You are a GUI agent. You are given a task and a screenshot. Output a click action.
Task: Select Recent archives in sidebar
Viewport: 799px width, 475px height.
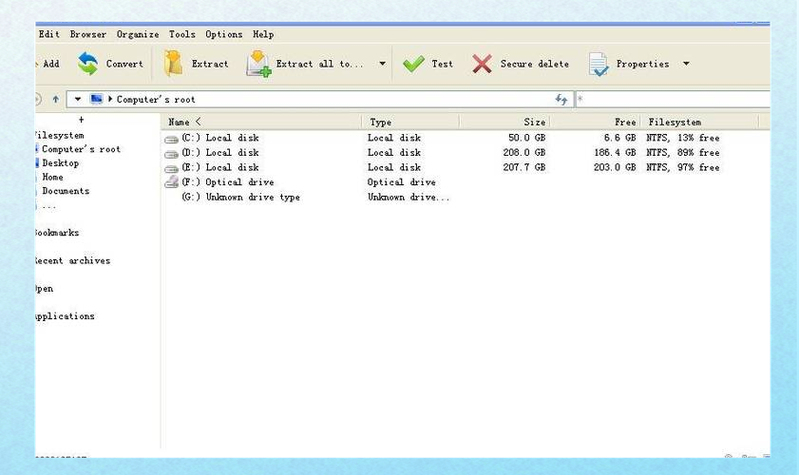[72, 260]
